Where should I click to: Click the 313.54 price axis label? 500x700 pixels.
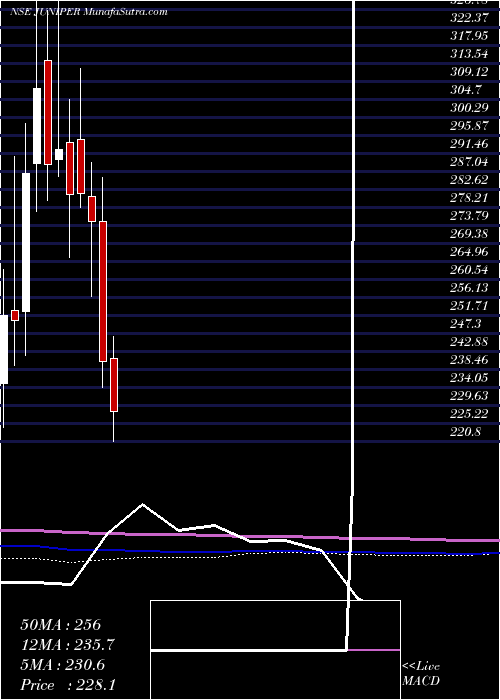tap(469, 54)
